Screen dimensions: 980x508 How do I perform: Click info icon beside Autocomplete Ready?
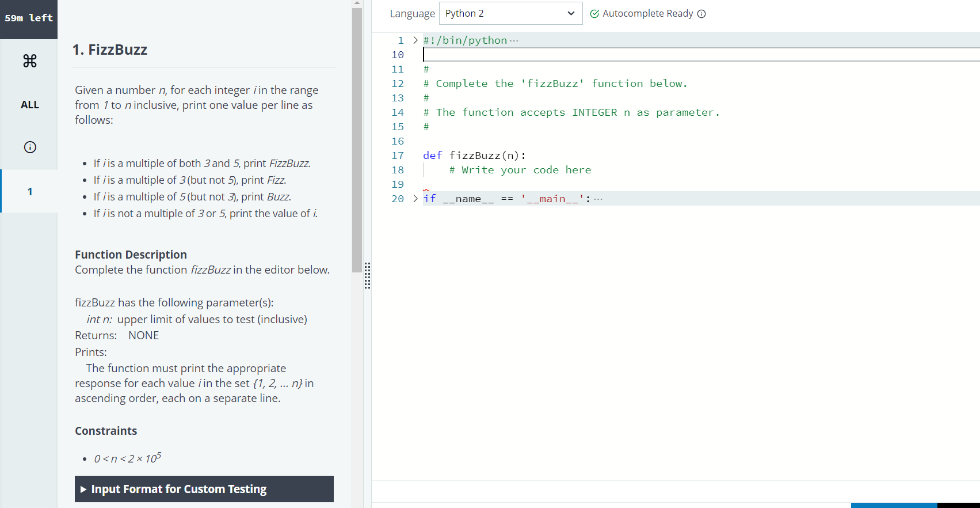pos(701,14)
